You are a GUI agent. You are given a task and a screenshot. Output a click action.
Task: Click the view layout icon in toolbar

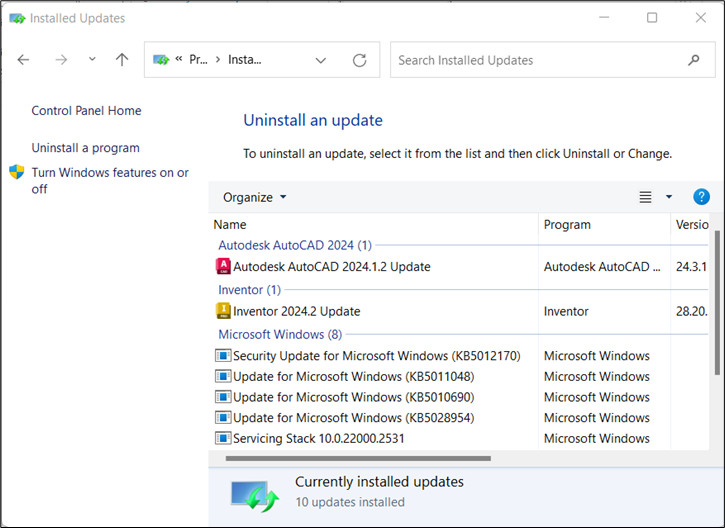[645, 197]
